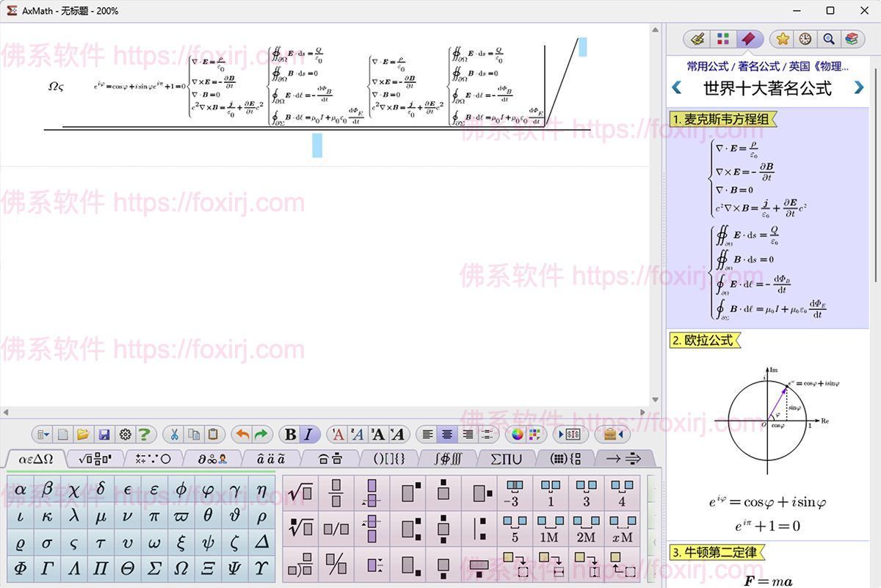Click the handwriting pencil icon in right panel

coord(697,38)
